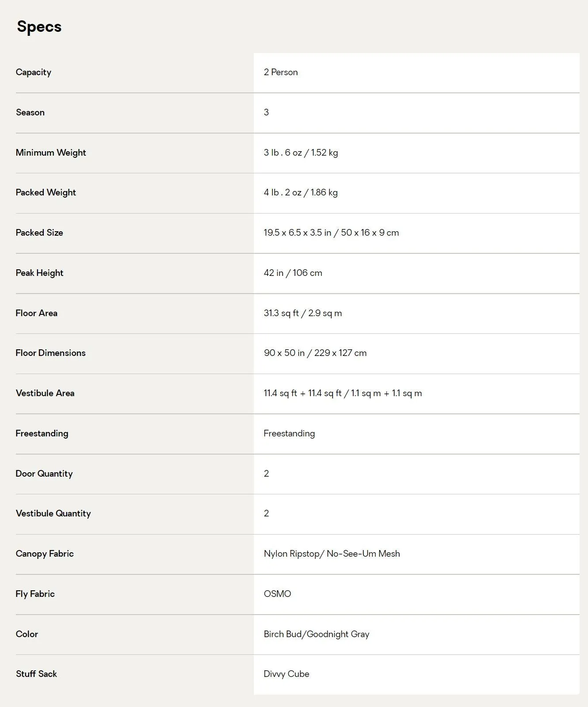Select the Peak Height label
The height and width of the screenshot is (707, 588).
click(x=40, y=273)
